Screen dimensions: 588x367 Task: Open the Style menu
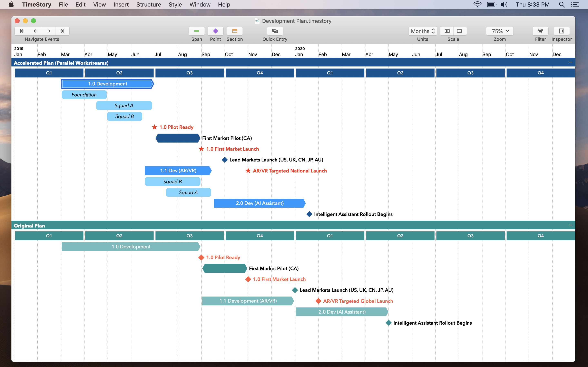pyautogui.click(x=175, y=4)
